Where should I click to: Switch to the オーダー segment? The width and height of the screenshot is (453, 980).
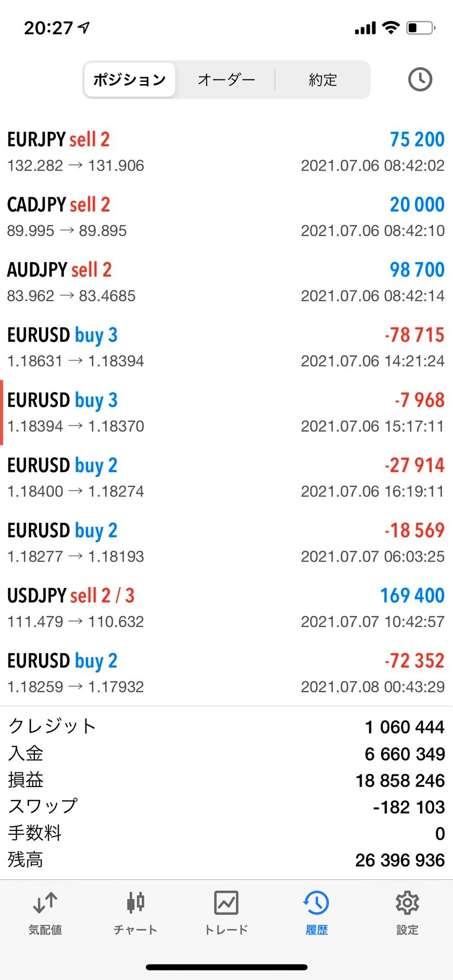[x=226, y=80]
